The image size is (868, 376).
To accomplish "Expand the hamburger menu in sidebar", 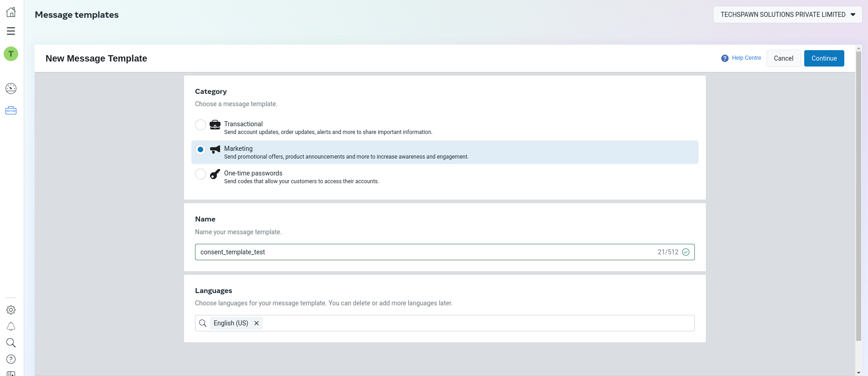I will coord(11,31).
